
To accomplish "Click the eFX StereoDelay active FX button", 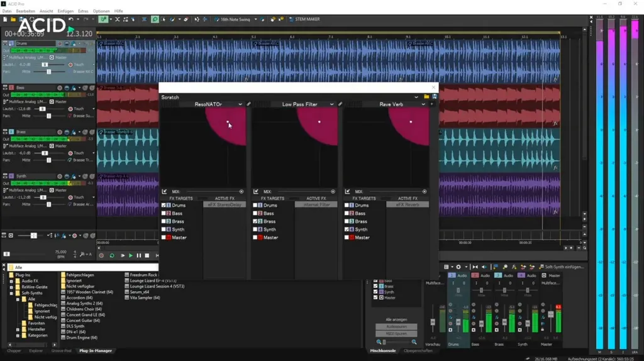I will click(225, 204).
